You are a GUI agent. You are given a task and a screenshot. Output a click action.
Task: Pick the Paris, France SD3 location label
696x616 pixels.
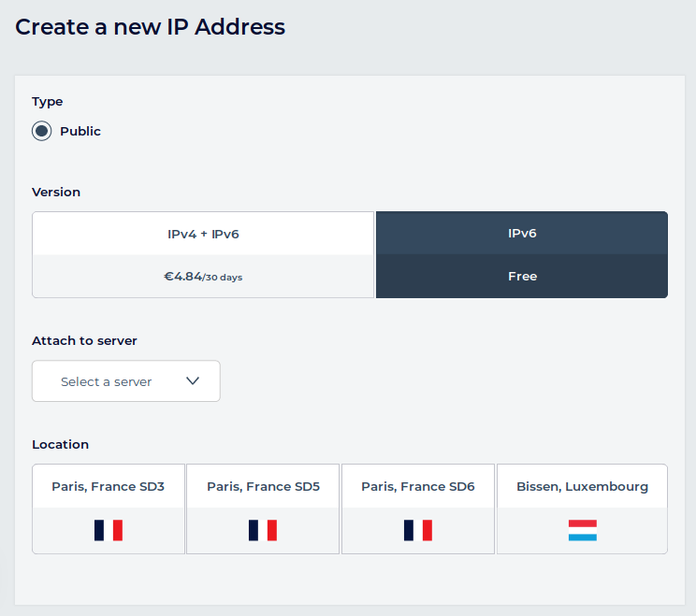[x=109, y=487]
